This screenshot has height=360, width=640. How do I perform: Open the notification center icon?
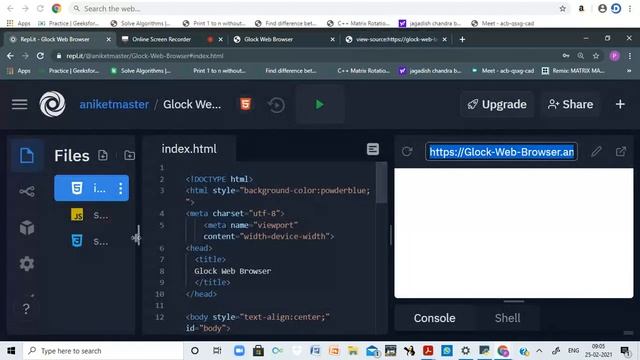click(x=624, y=351)
